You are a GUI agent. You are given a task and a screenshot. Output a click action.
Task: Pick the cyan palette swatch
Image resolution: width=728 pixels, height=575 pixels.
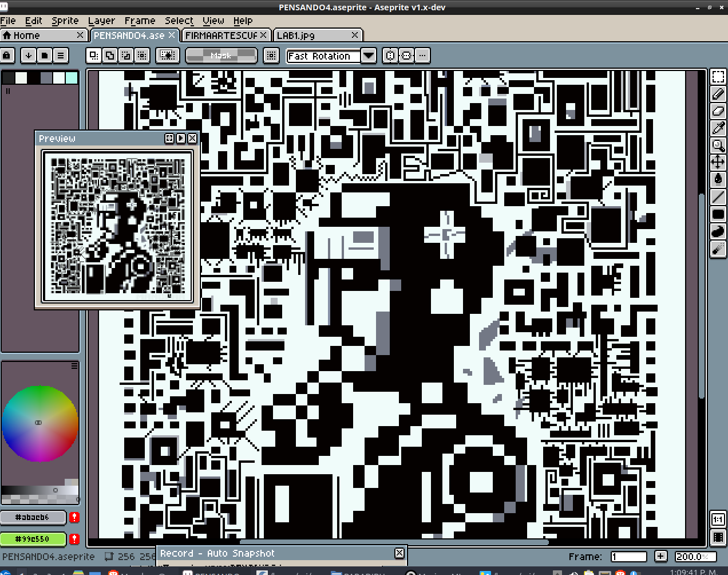(72, 77)
